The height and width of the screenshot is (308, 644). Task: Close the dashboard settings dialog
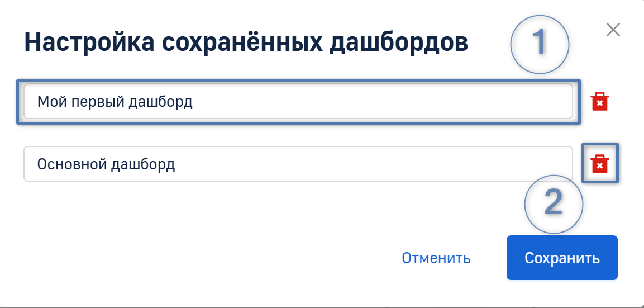click(x=613, y=30)
